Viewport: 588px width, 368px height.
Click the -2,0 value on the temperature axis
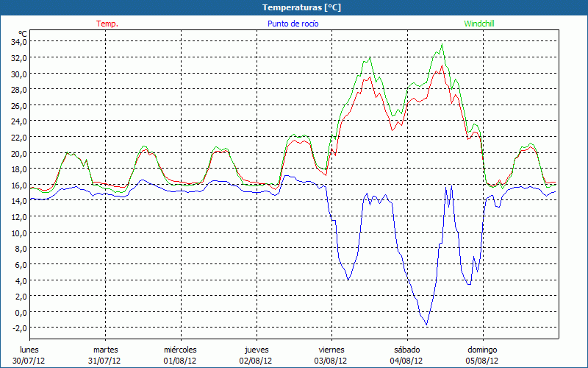coord(18,328)
